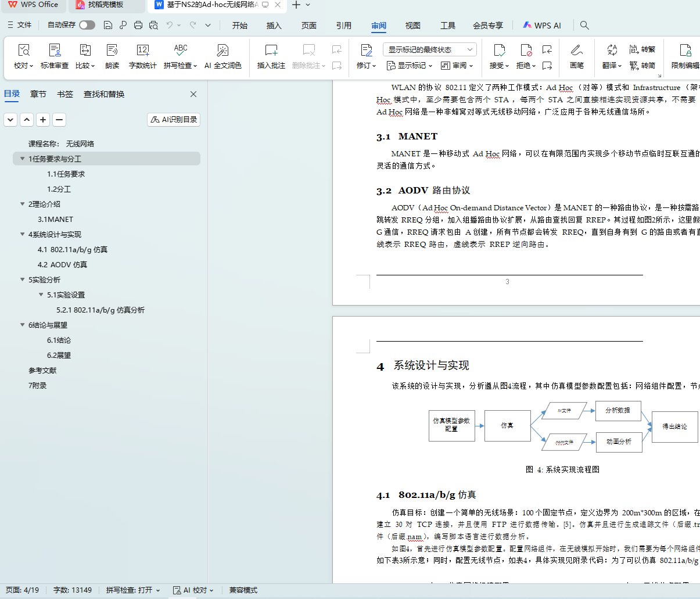Close the navigation pane
This screenshot has width=700, height=599.
click(193, 94)
